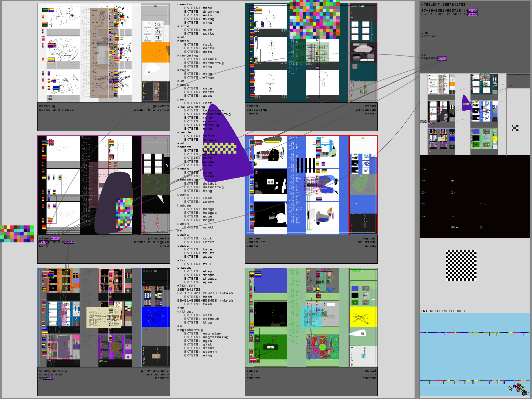
Task: Click the small purple wedge in the minimap
Action: coord(465,103)
